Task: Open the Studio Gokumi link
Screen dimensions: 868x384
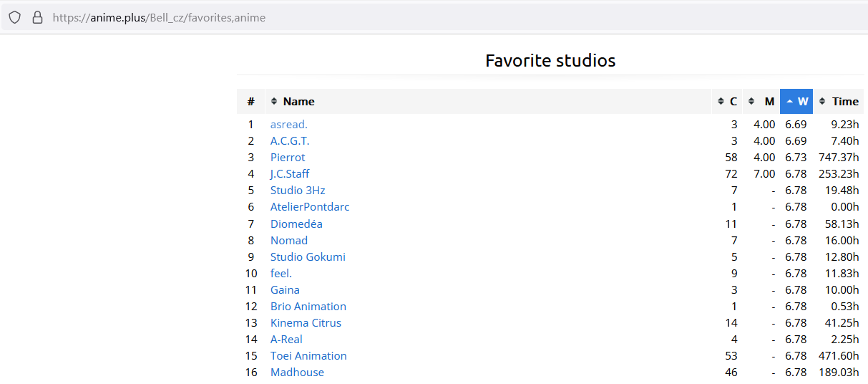Action: [308, 257]
